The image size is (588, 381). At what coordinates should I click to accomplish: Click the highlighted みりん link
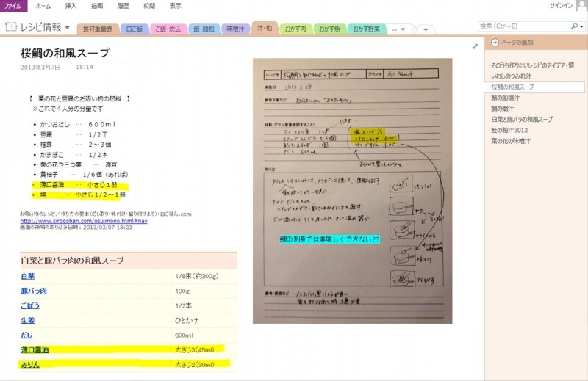tap(30, 365)
